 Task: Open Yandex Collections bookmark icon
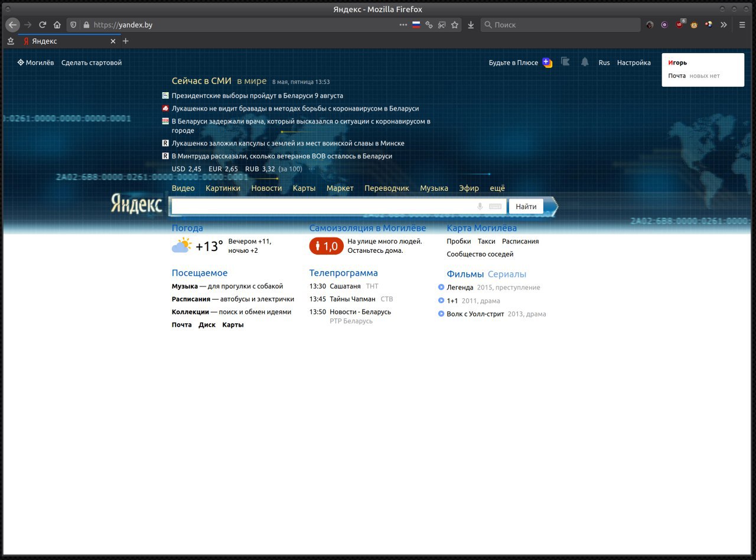(565, 62)
